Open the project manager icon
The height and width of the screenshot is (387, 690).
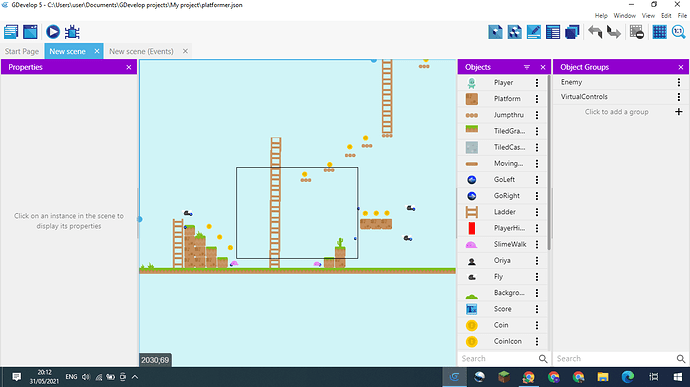pyautogui.click(x=11, y=32)
